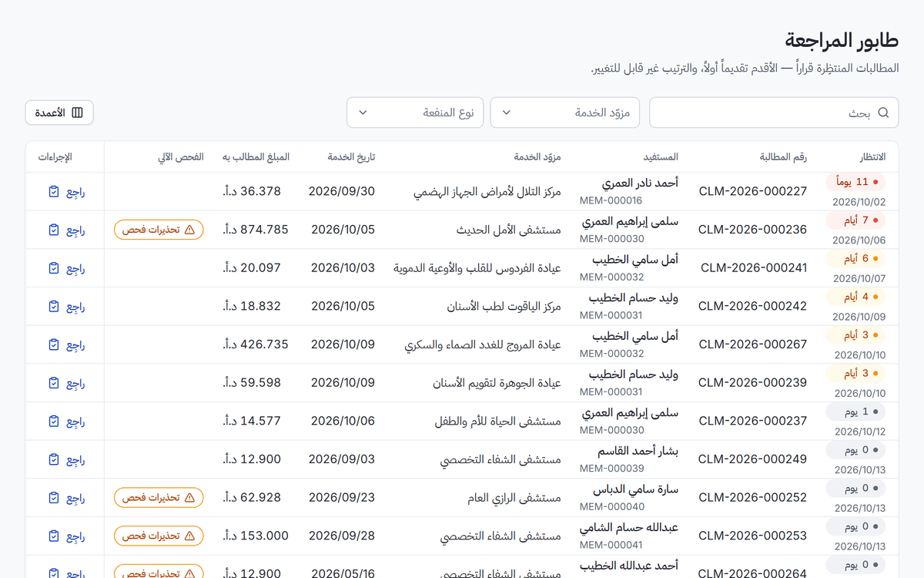Click the الفحص الآلي column header
This screenshot has height=578, width=924.
coord(181,156)
